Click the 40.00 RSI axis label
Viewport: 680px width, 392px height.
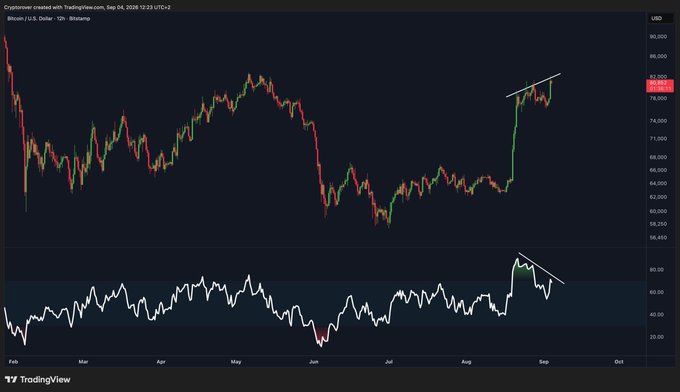tap(657, 315)
